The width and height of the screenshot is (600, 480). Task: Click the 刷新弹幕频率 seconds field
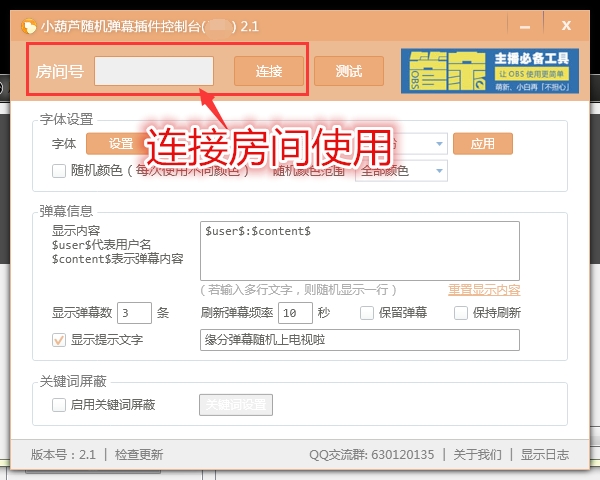[295, 313]
